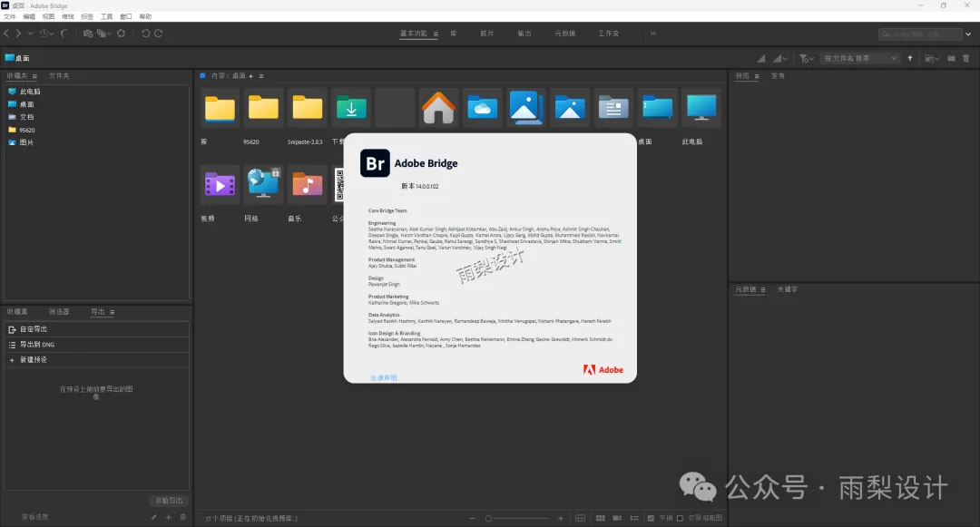Viewport: 980px width, 527px height.
Task: Go back with the left arrow
Action: pos(7,33)
